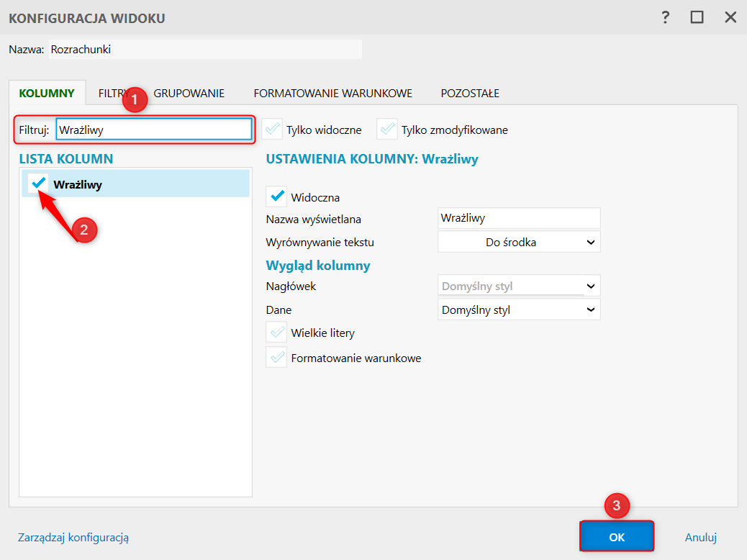
Task: Open the Wyrównywanie tekstu dropdown
Action: point(519,242)
